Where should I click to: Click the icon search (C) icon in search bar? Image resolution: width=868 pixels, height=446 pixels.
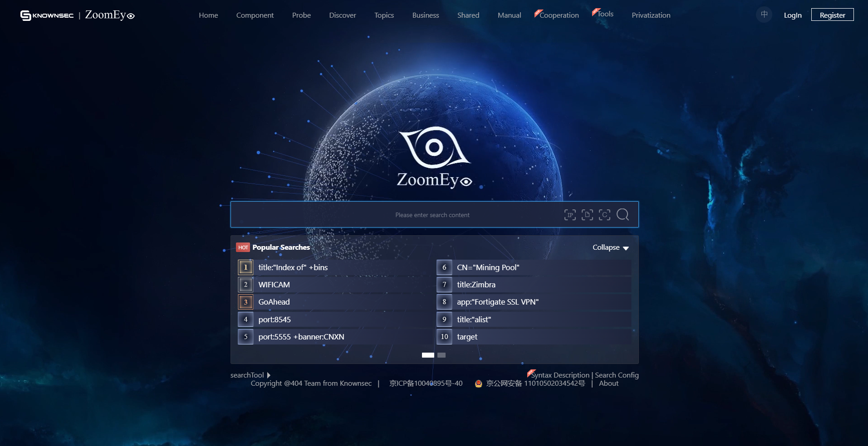[604, 215]
